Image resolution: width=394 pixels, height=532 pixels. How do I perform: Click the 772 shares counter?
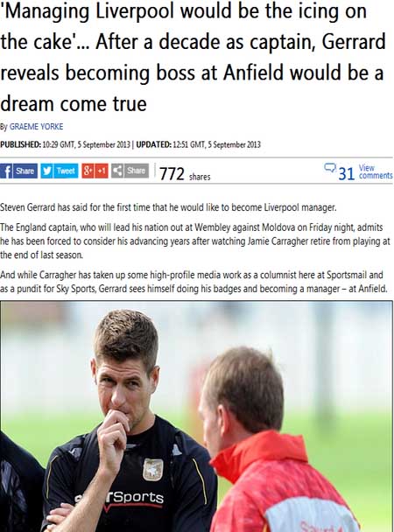click(172, 174)
